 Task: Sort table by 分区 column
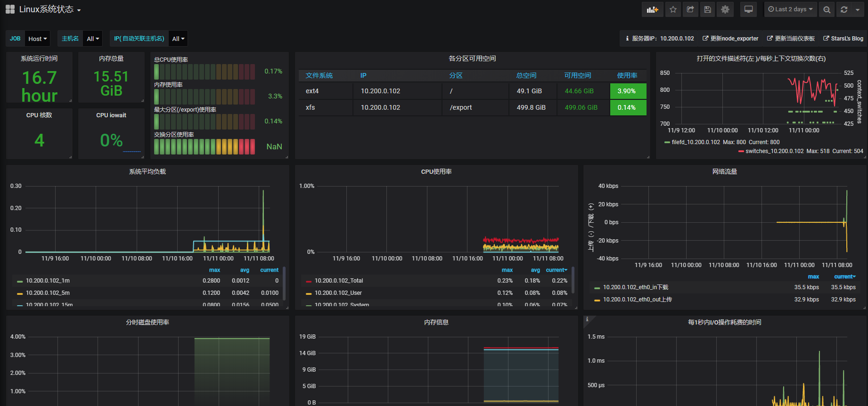click(x=456, y=75)
